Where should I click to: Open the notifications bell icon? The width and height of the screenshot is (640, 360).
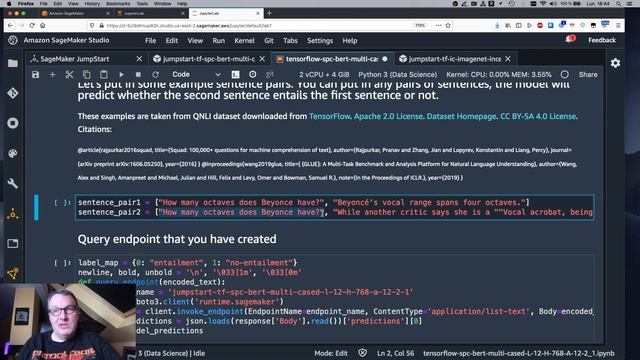[570, 40]
